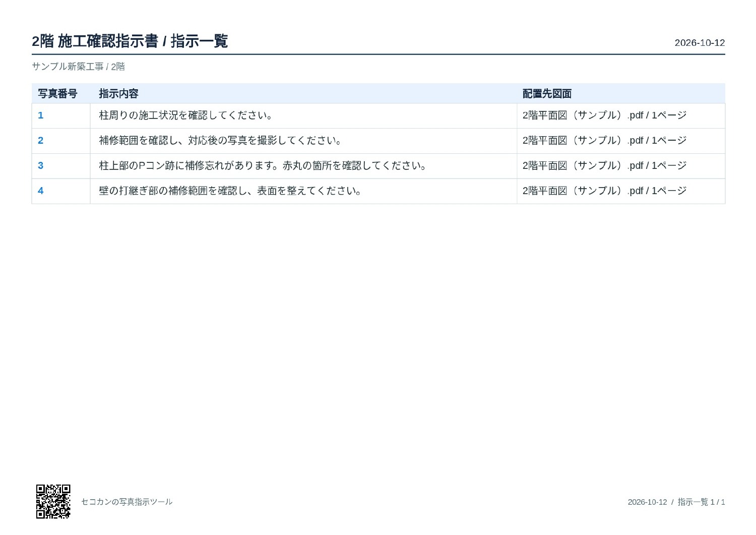Click instruction text starting with 壁の打継ぎ部
756x535 pixels.
(x=231, y=191)
